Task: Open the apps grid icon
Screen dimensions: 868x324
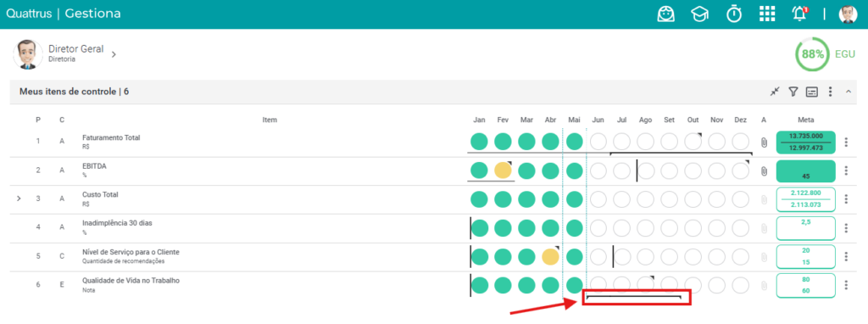Action: [x=766, y=14]
